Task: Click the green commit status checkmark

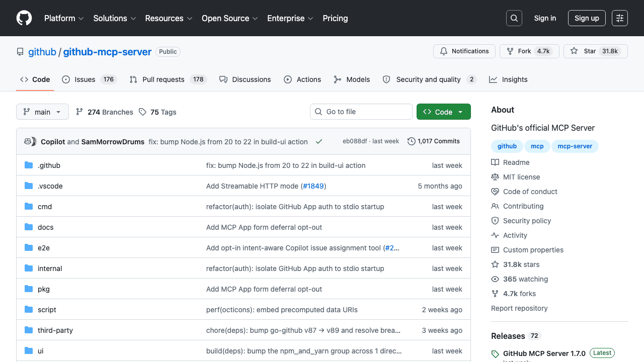Action: [x=319, y=142]
